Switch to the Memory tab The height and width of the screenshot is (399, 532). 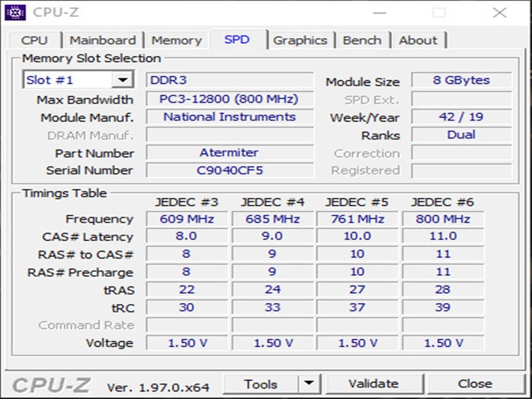coord(176,40)
